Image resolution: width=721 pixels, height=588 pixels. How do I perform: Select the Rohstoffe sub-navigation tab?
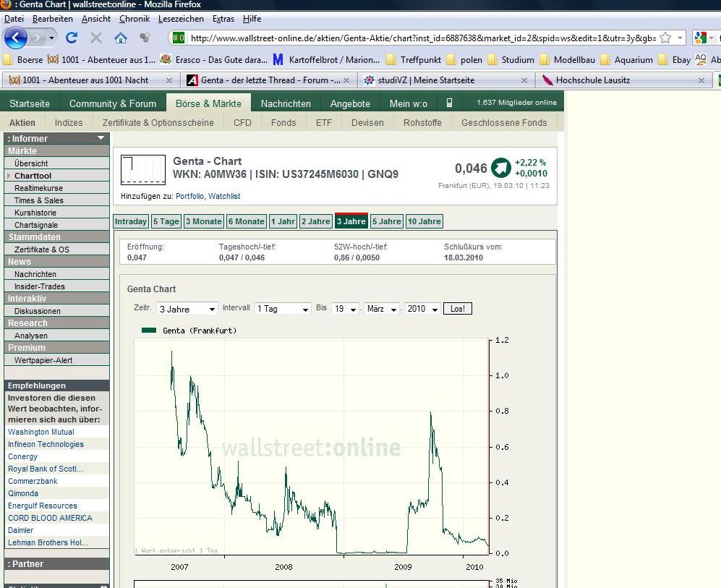[422, 123]
